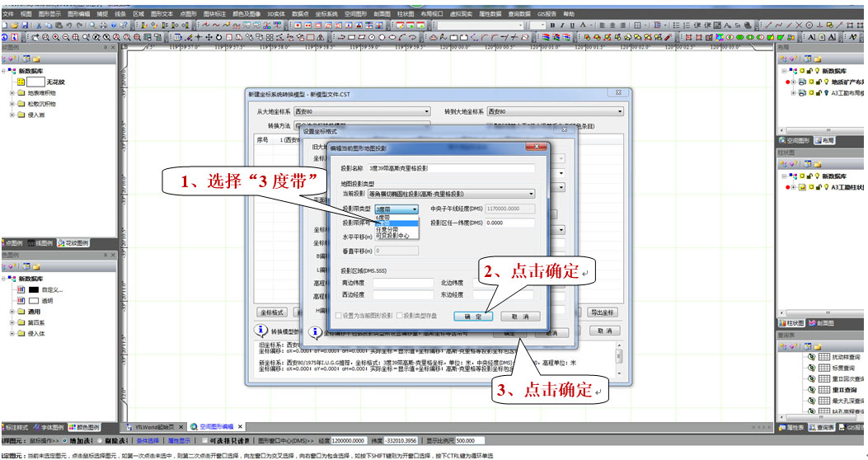868x460 pixels.
Task: Click the 扰动样查询 item in query list
Action: coord(846,357)
